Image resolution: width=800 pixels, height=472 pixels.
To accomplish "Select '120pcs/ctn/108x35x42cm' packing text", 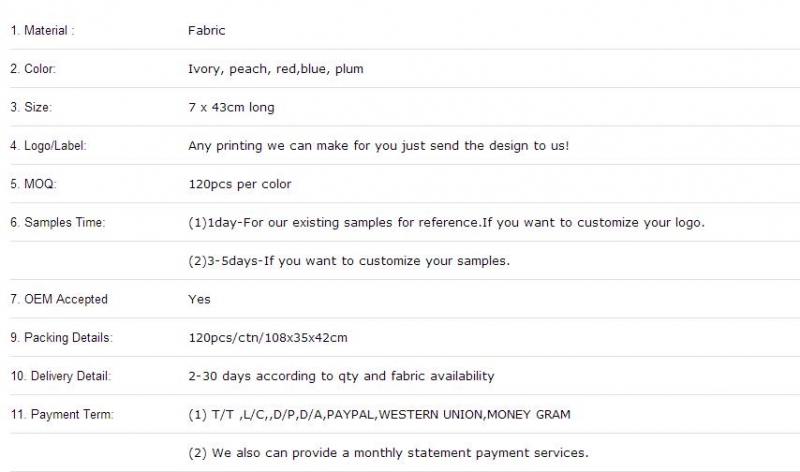I will click(268, 337).
